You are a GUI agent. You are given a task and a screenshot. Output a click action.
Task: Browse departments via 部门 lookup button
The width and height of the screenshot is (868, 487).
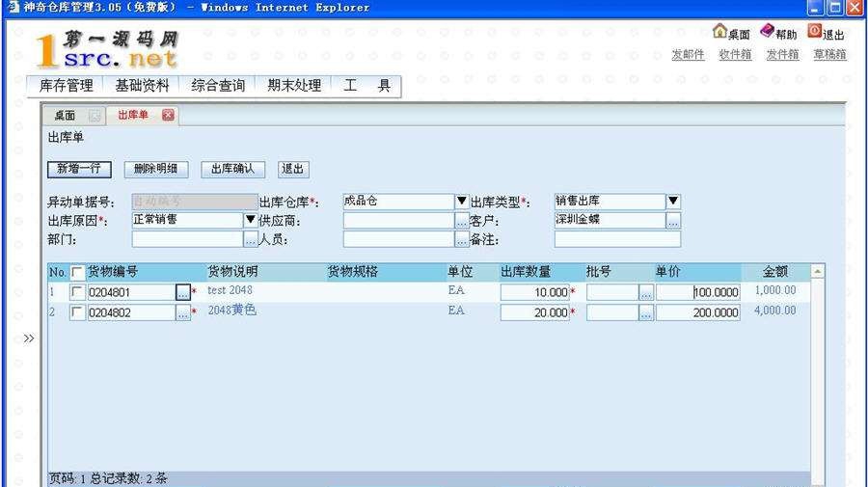tap(250, 239)
